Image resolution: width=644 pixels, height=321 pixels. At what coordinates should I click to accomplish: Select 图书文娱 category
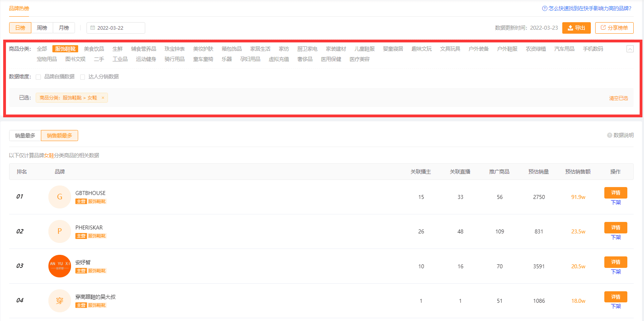coord(75,59)
